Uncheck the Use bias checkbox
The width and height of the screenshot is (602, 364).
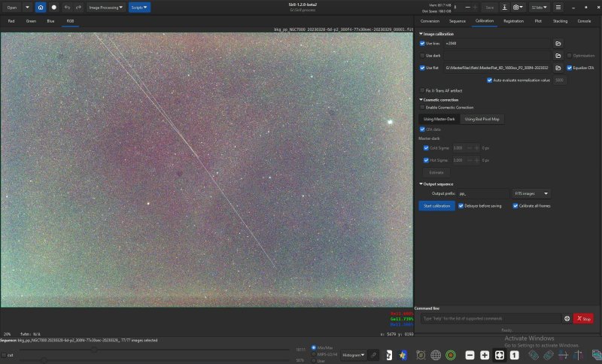(x=422, y=44)
